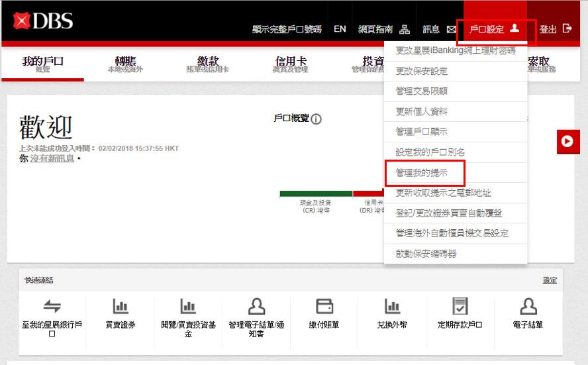Click the site map icon
The width and height of the screenshot is (588, 365).
(x=405, y=29)
